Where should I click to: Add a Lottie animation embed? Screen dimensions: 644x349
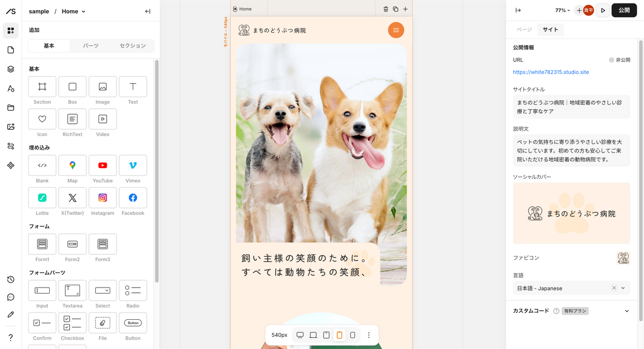(42, 197)
